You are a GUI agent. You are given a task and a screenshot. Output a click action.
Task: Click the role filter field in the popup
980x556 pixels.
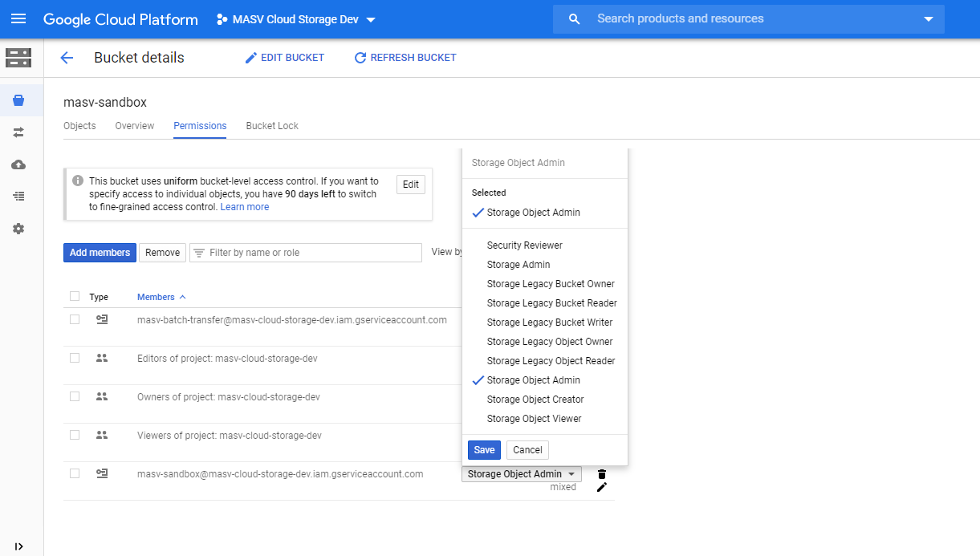(x=545, y=163)
